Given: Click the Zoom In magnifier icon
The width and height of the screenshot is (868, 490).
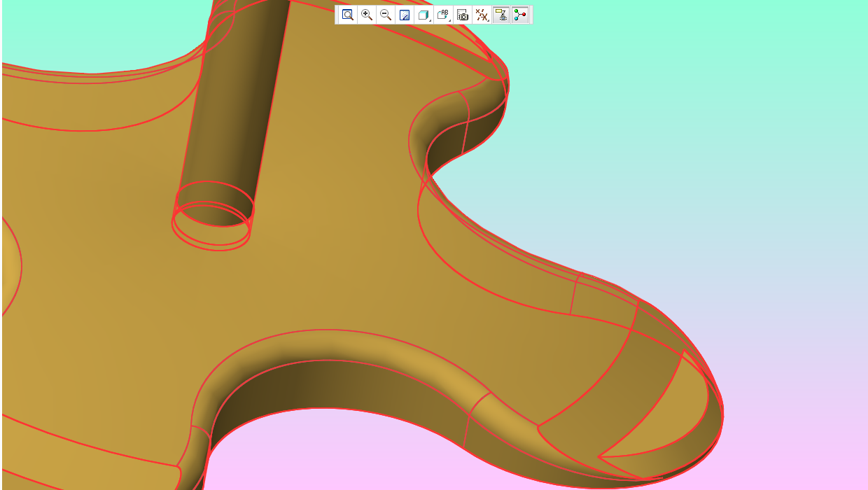Looking at the screenshot, I should coord(367,15).
